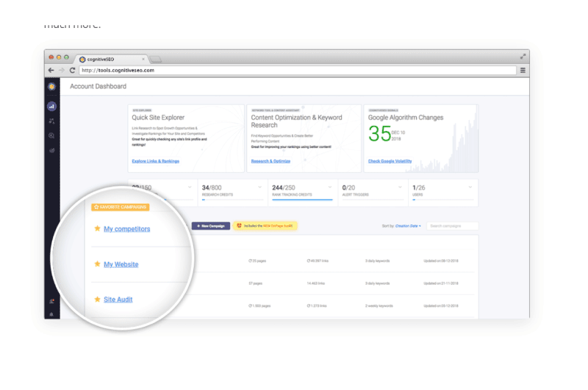The image size is (588, 390).
Task: Open the My competitors campaign
Action: click(126, 229)
